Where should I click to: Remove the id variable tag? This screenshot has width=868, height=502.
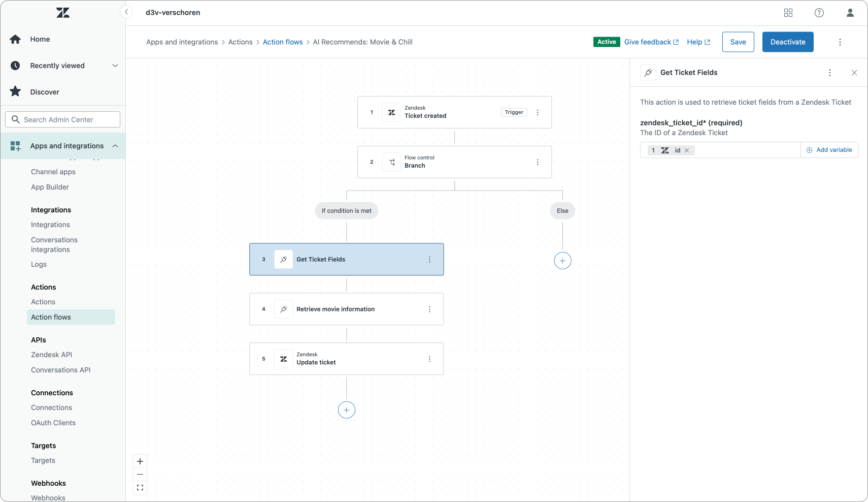point(687,150)
